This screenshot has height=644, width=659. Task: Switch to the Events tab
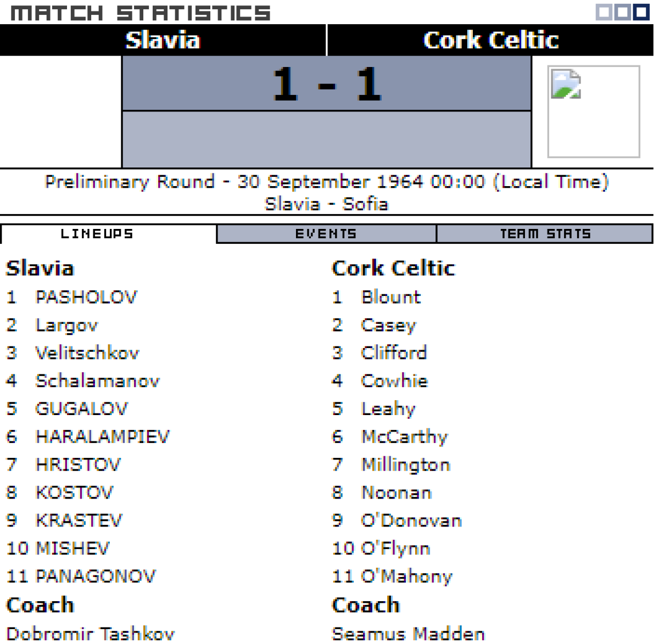(326, 234)
